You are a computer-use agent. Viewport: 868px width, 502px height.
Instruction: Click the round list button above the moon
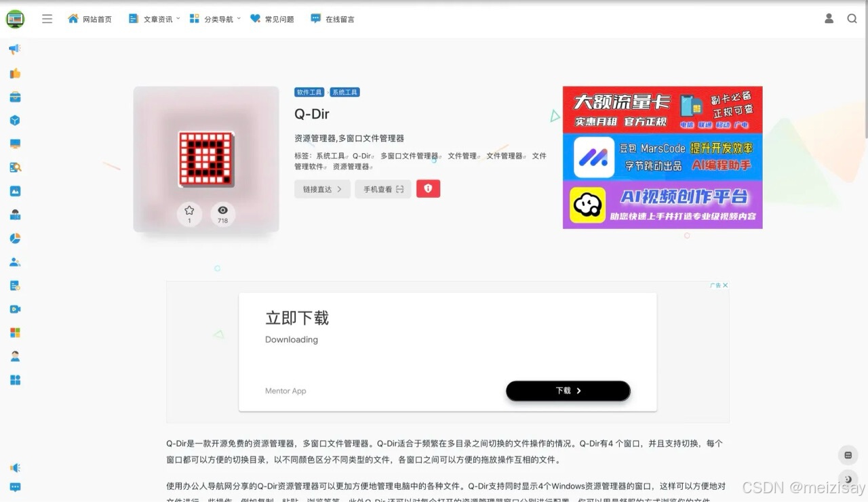tap(848, 455)
